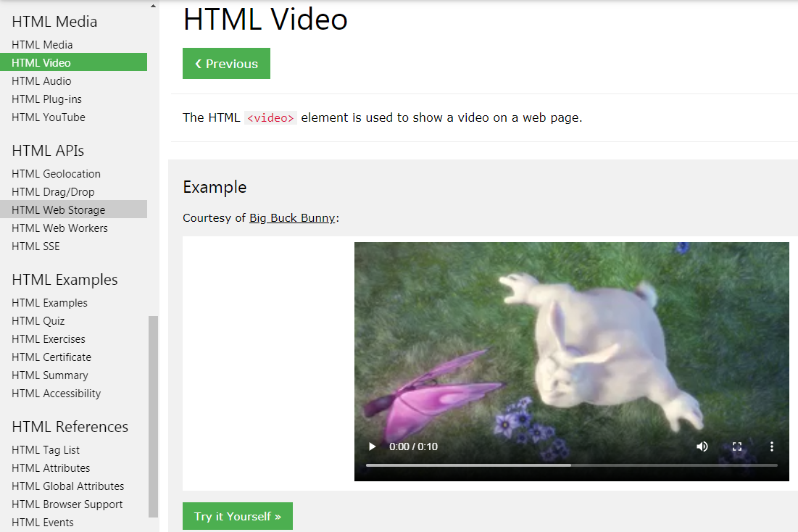Mute the video volume speaker icon
This screenshot has width=798, height=532.
(x=702, y=446)
